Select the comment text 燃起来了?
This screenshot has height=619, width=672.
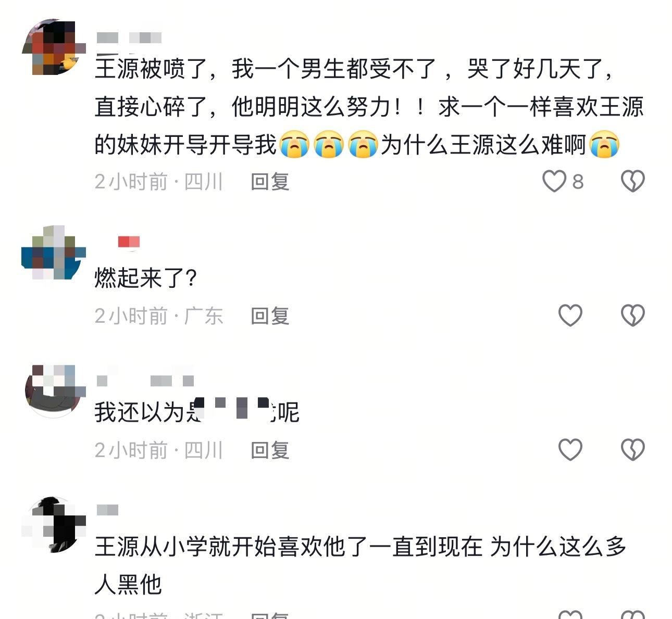click(x=145, y=278)
